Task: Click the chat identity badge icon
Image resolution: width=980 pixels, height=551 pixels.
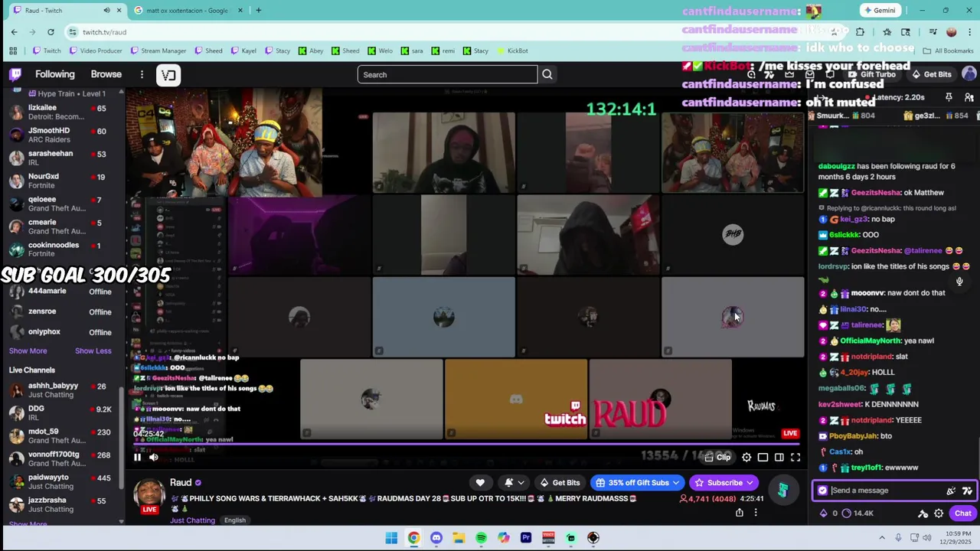Action: [822, 491]
